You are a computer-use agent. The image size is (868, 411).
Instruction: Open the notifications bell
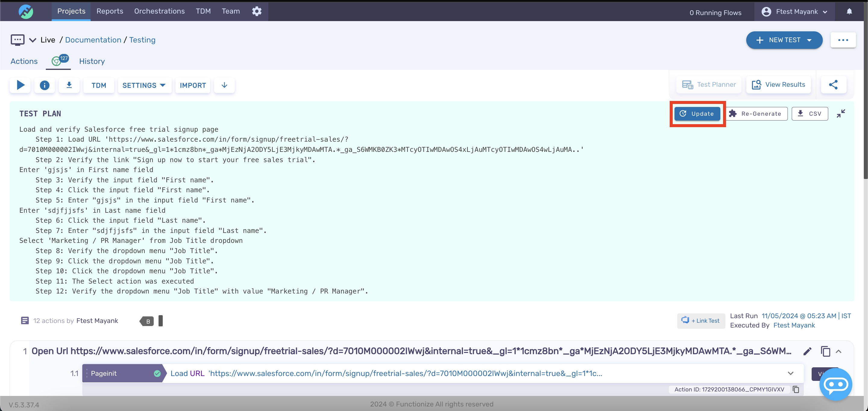point(849,11)
